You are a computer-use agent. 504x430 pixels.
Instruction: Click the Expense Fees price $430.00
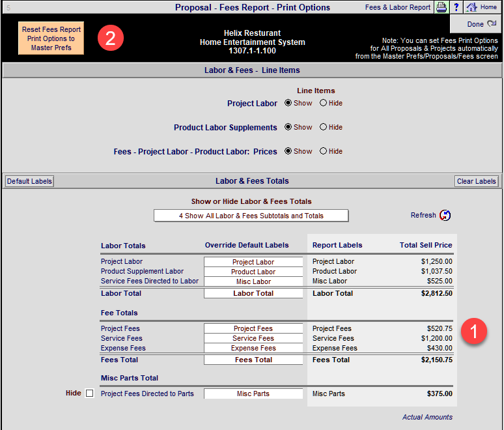(x=440, y=348)
